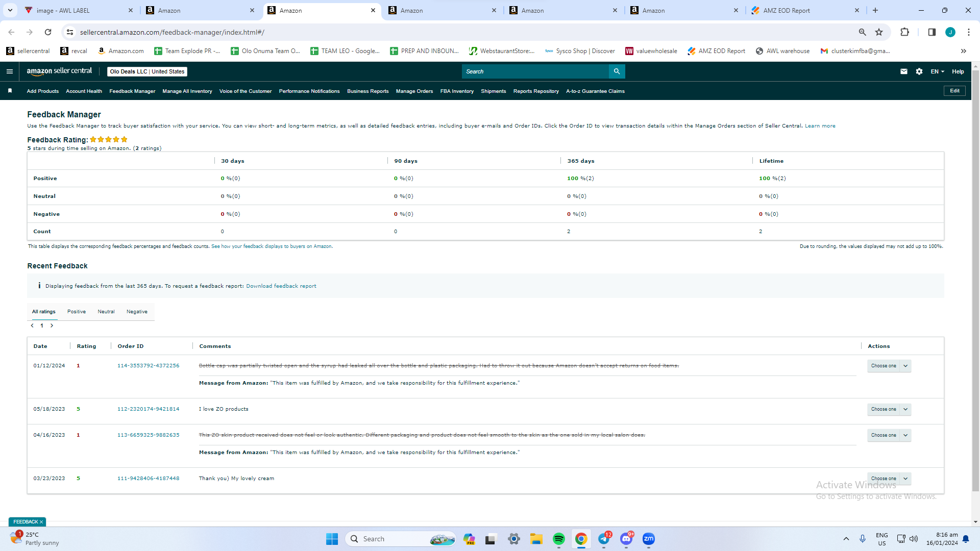The image size is (980, 551).
Task: Click the Seller Central search field
Action: click(535, 71)
